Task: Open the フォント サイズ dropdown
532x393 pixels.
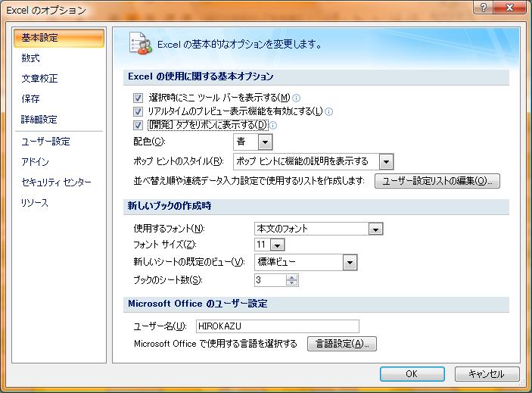Action: click(278, 245)
